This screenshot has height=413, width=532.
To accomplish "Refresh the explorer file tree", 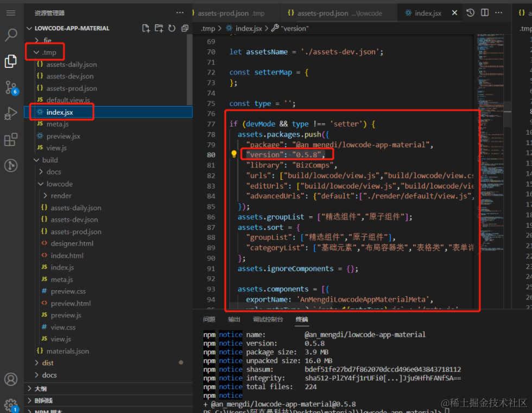I will point(172,28).
